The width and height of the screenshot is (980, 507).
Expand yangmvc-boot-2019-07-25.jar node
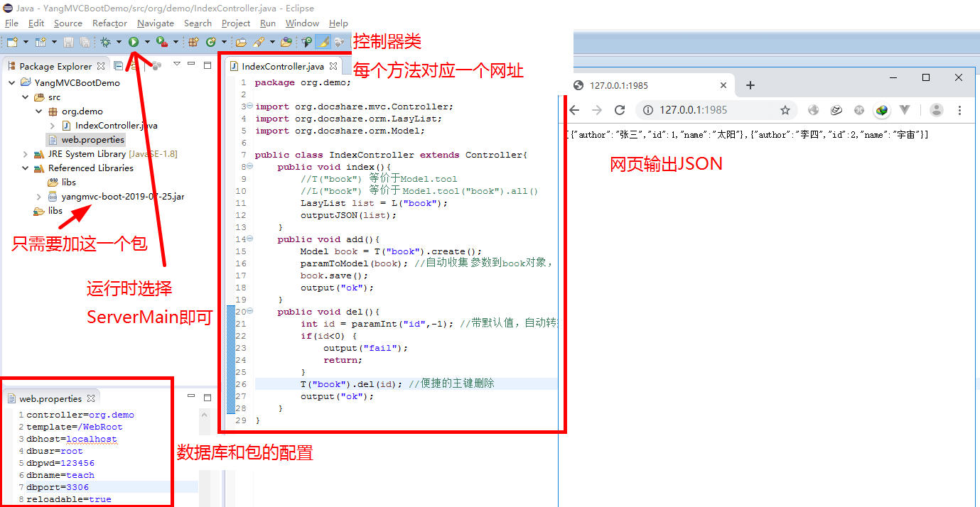pyautogui.click(x=39, y=196)
